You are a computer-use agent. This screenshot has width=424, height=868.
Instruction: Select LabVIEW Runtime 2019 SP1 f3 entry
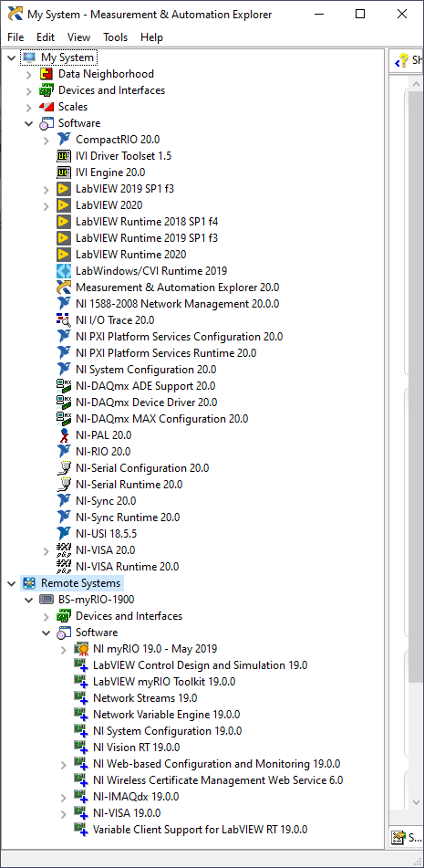(147, 238)
